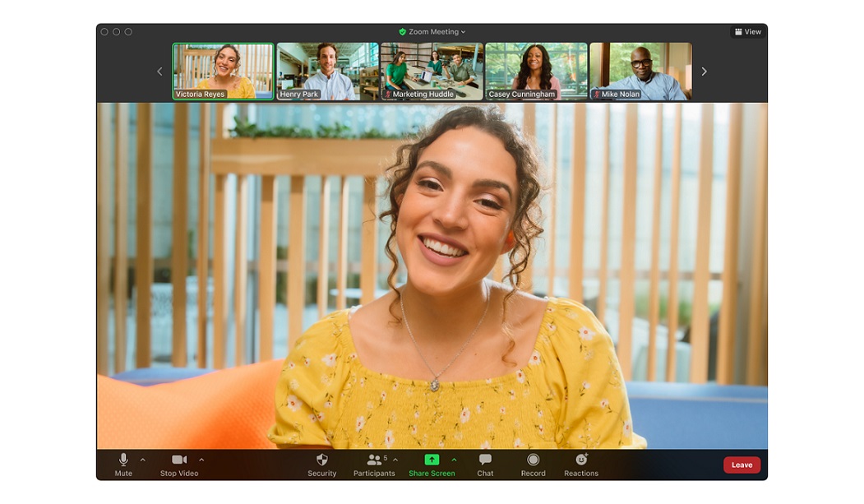Viewport: 864px width, 504px height.
Task: Open the Security shield menu
Action: tap(321, 465)
